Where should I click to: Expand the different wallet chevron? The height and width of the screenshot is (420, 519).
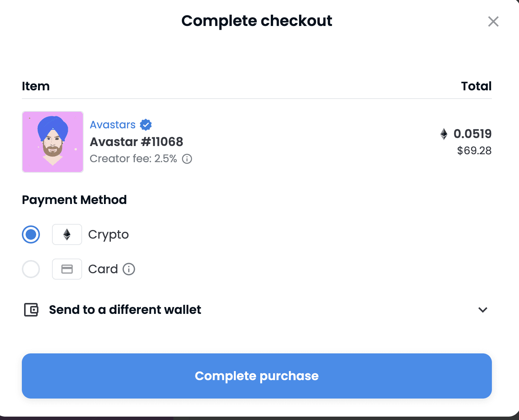tap(483, 310)
